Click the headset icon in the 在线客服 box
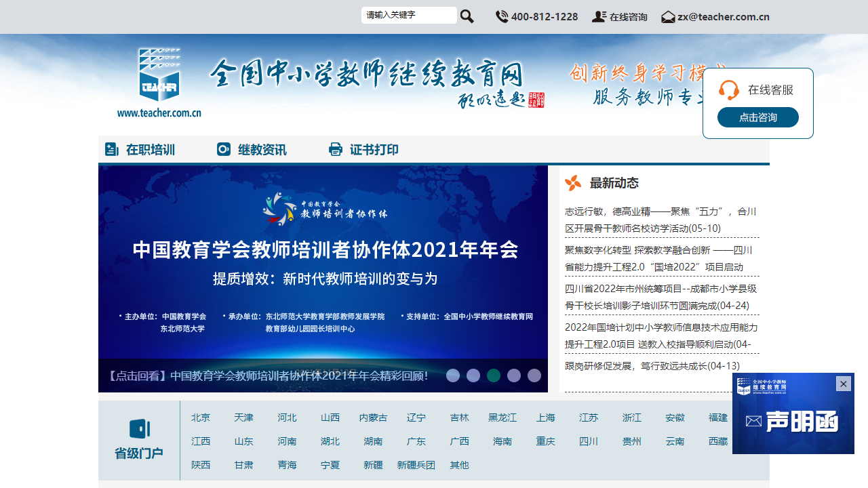The height and width of the screenshot is (488, 868). tap(730, 90)
